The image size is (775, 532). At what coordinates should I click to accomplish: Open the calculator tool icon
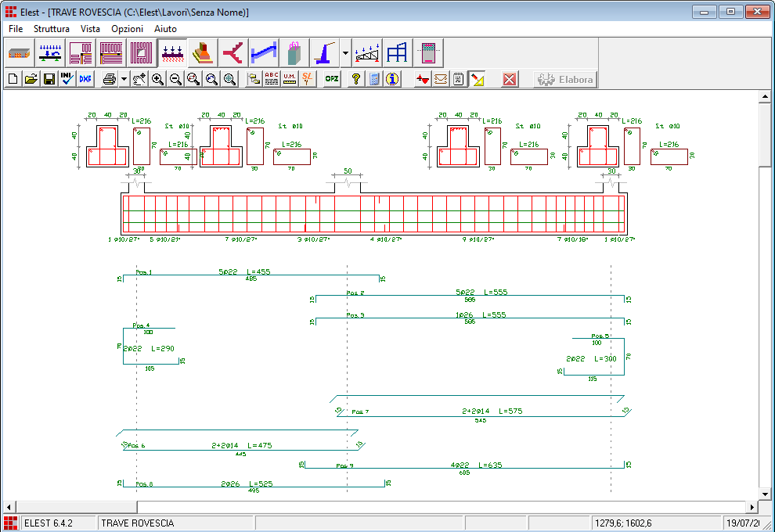pos(374,79)
